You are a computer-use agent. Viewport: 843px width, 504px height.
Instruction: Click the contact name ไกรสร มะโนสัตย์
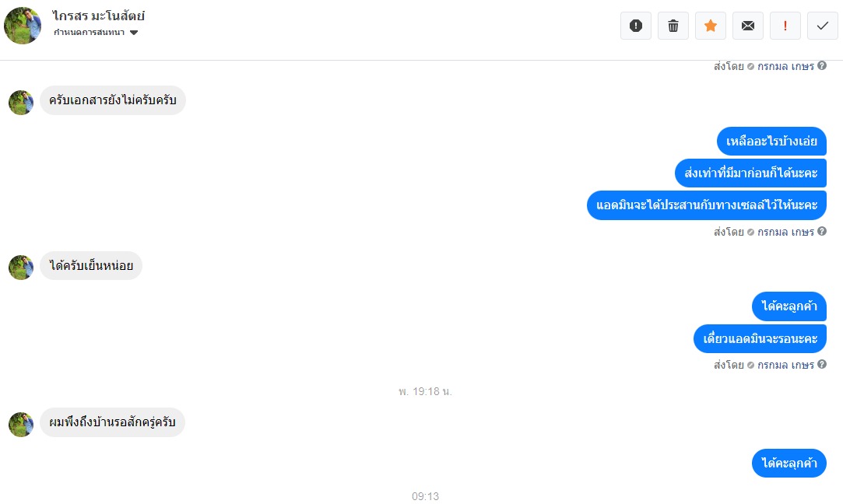pyautogui.click(x=99, y=16)
